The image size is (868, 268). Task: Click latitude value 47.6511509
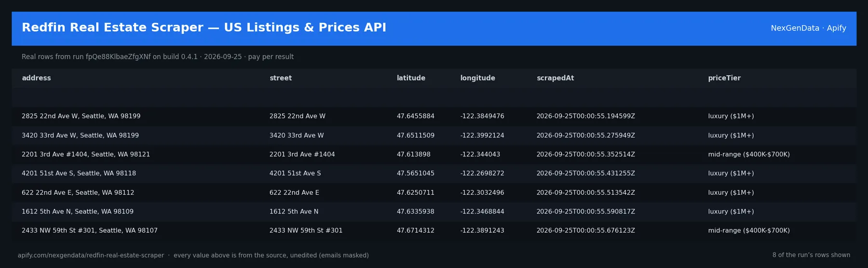tap(416, 135)
